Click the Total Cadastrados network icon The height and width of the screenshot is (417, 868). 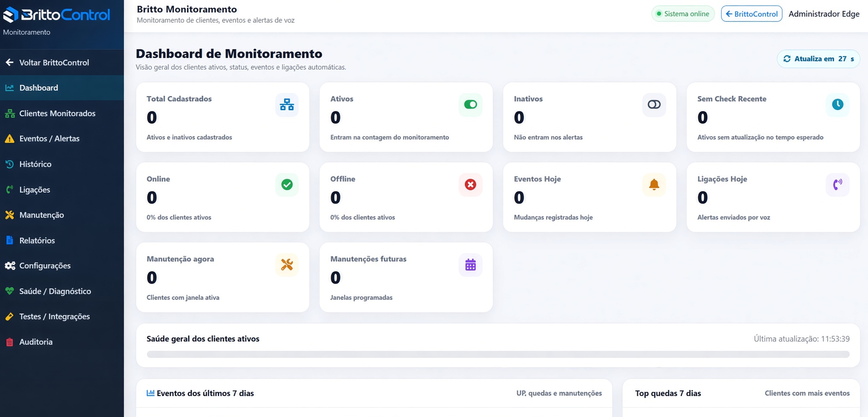pyautogui.click(x=287, y=104)
